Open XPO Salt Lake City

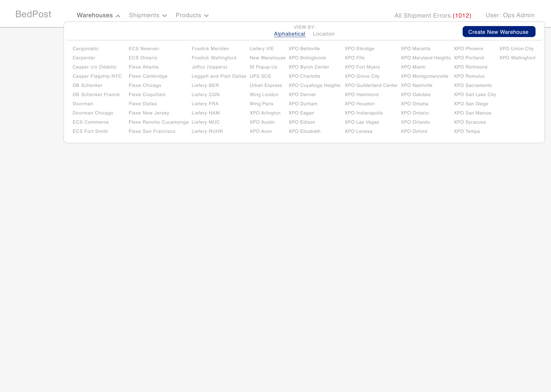[x=475, y=94]
